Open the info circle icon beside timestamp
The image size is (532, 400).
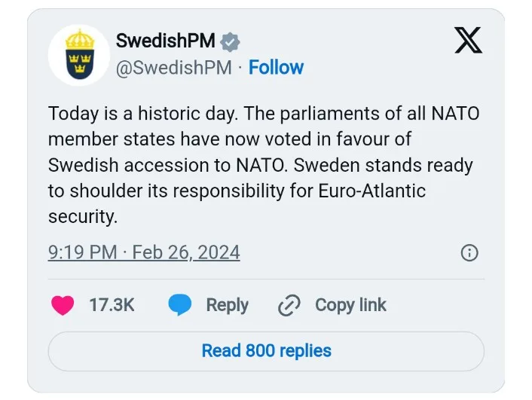(x=469, y=252)
